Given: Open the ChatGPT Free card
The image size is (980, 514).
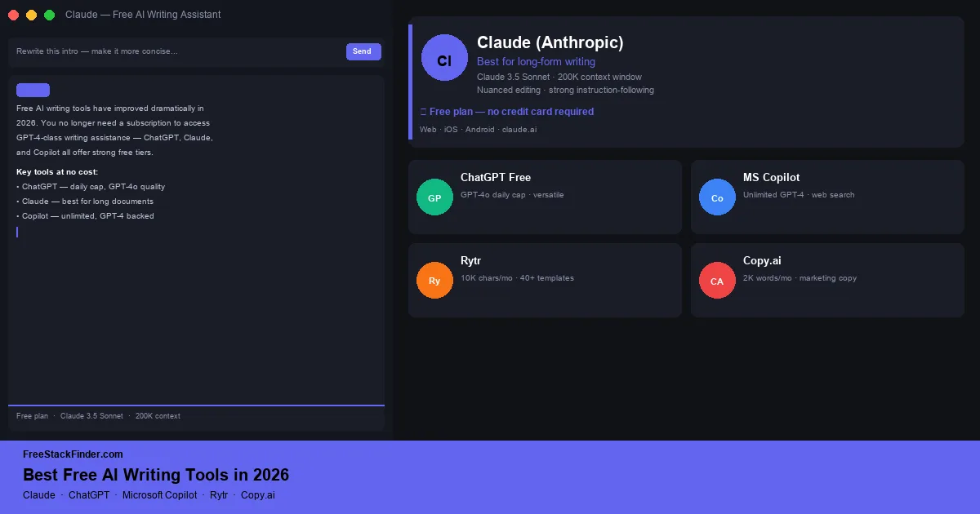Looking at the screenshot, I should (545, 197).
